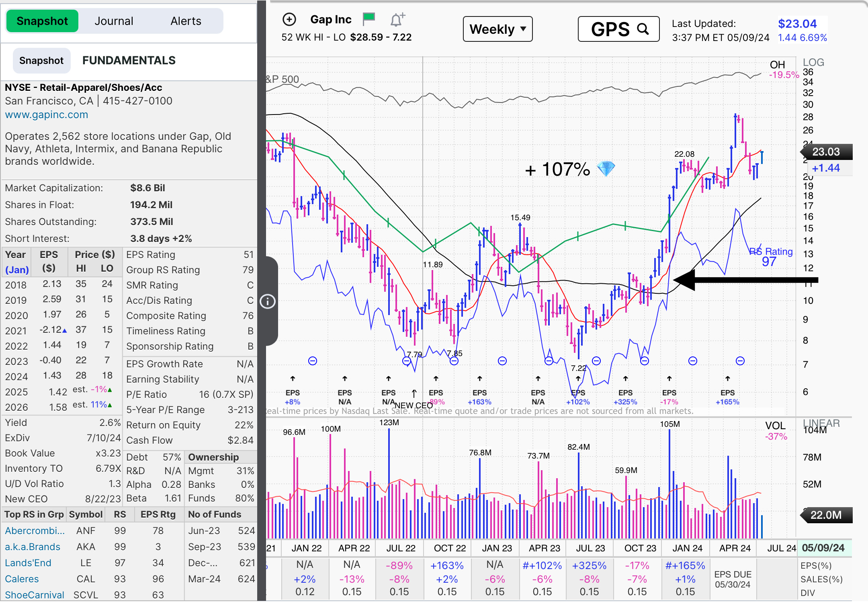Image resolution: width=868 pixels, height=604 pixels.
Task: Open the Journal tab
Action: click(x=114, y=21)
